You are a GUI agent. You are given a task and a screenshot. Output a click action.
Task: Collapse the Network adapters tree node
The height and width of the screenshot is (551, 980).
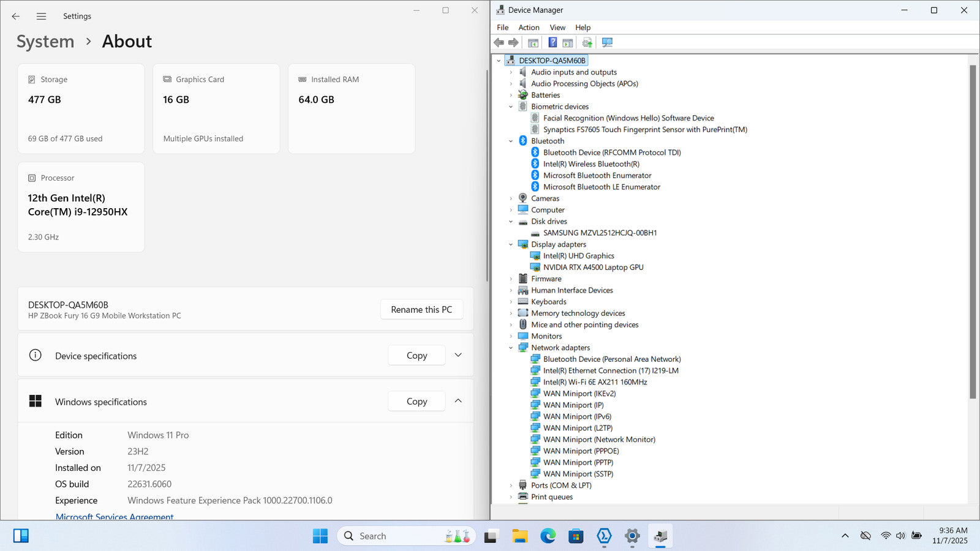point(511,348)
